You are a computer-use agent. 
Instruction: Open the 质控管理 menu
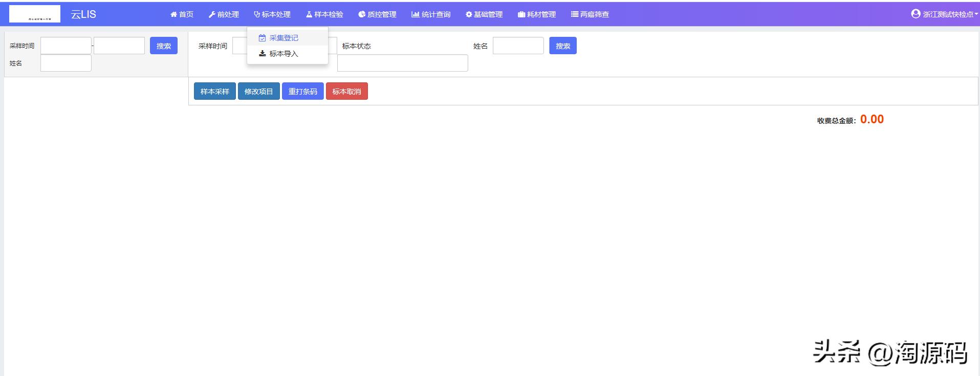pyautogui.click(x=378, y=14)
